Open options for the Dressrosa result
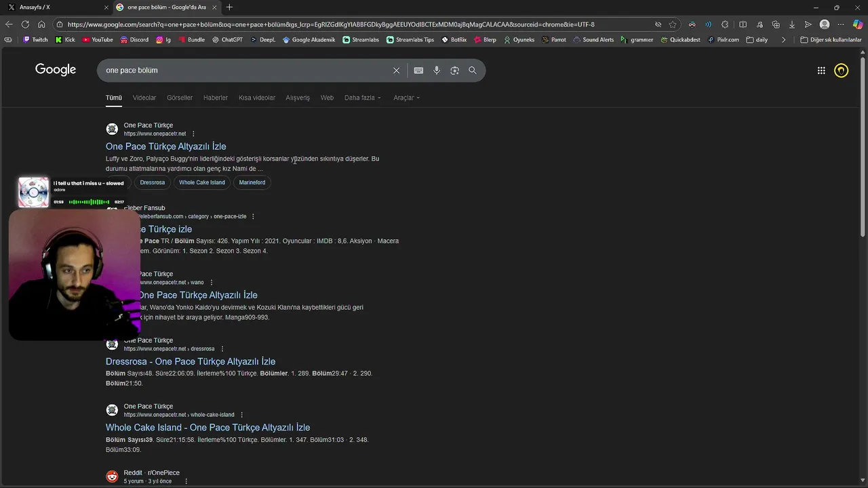This screenshot has height=488, width=868. click(x=222, y=349)
